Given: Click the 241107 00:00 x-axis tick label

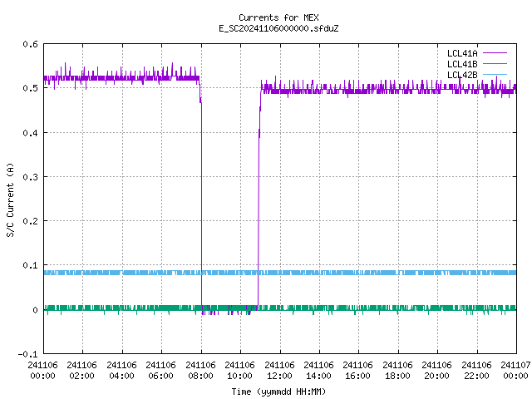Looking at the screenshot, I should pyautogui.click(x=515, y=371).
